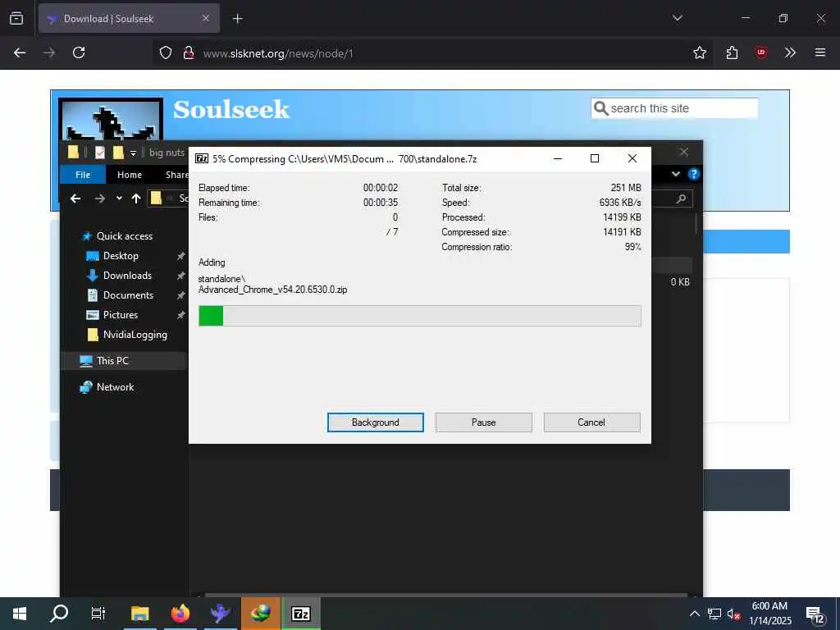Open taskbar clock and date
This screenshot has height=630, width=840.
pyautogui.click(x=769, y=614)
